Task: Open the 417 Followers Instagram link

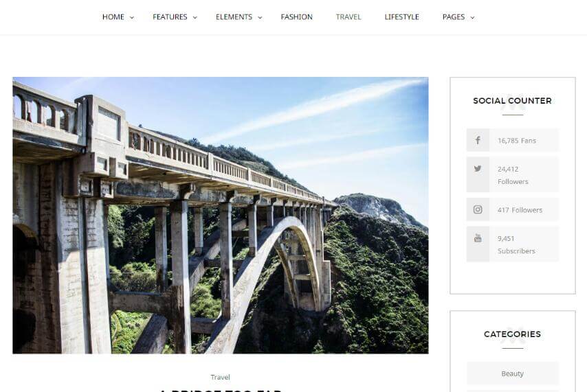Action: tap(520, 210)
